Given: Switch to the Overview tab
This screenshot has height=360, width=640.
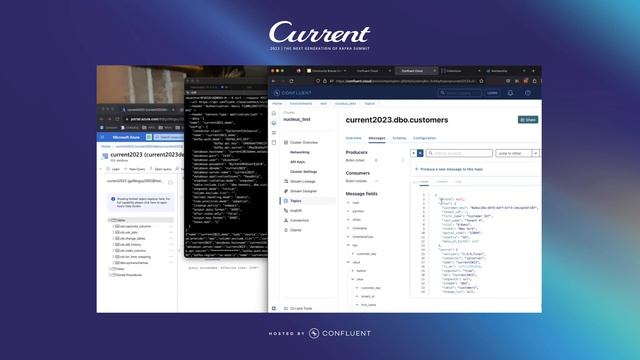Looking at the screenshot, I should click(x=353, y=138).
